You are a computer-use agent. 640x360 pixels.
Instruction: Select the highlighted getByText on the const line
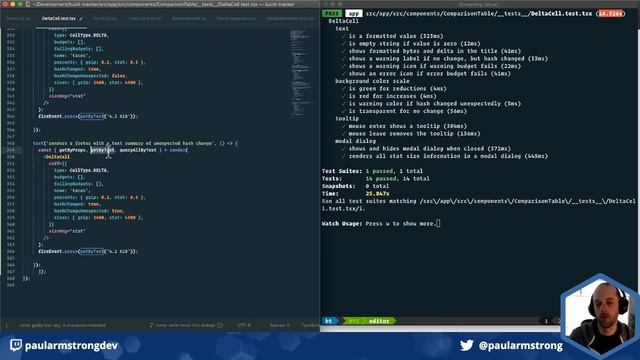[102, 150]
